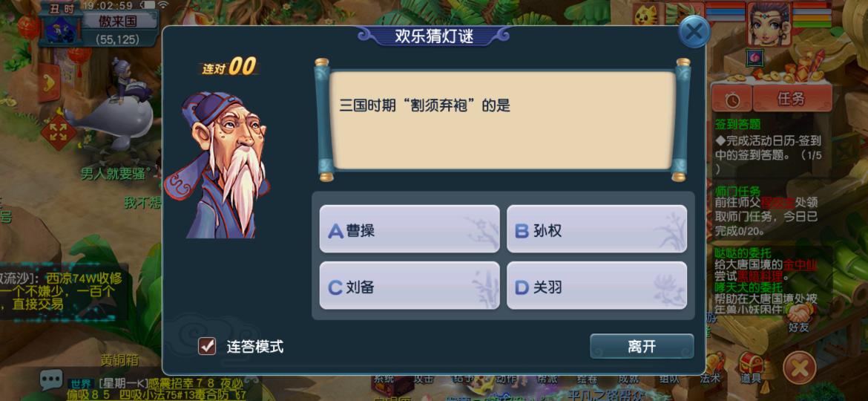868x401 pixels.
Task: Choose answer A 曹操
Action: (x=410, y=229)
